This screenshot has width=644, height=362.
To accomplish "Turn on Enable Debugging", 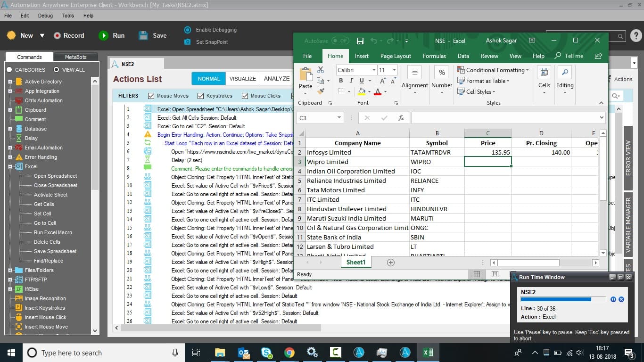I will (x=210, y=30).
